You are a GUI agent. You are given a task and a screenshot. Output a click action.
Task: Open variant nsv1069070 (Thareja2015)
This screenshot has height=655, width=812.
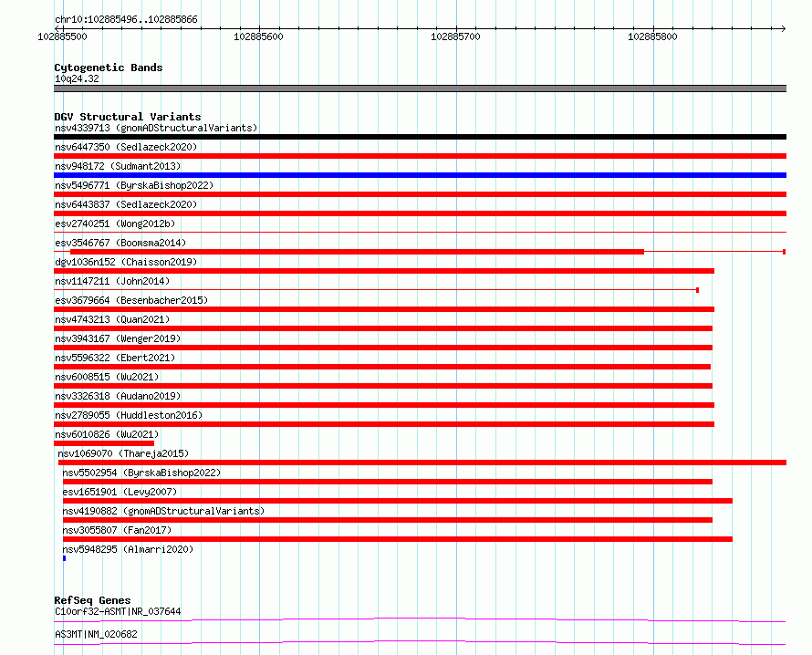tap(123, 453)
